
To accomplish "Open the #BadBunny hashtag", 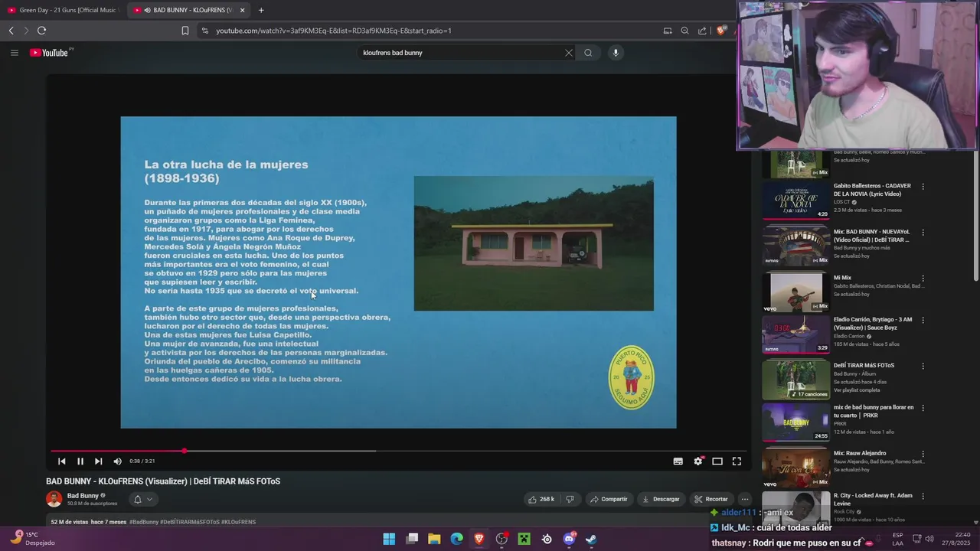I will [144, 522].
